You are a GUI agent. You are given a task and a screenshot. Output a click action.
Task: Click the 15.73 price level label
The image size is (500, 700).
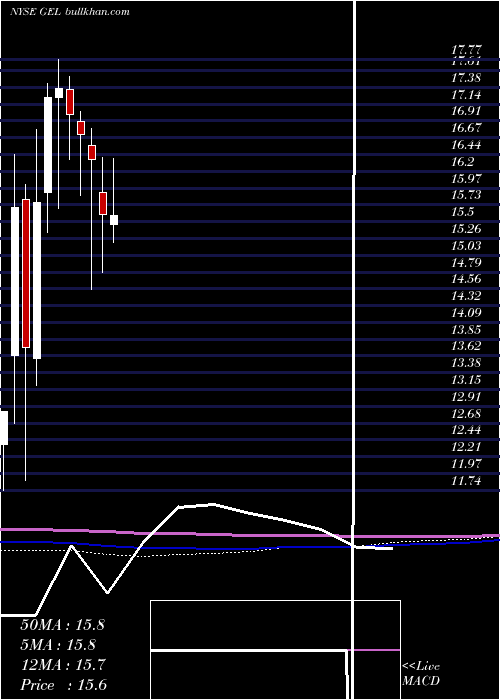466,195
